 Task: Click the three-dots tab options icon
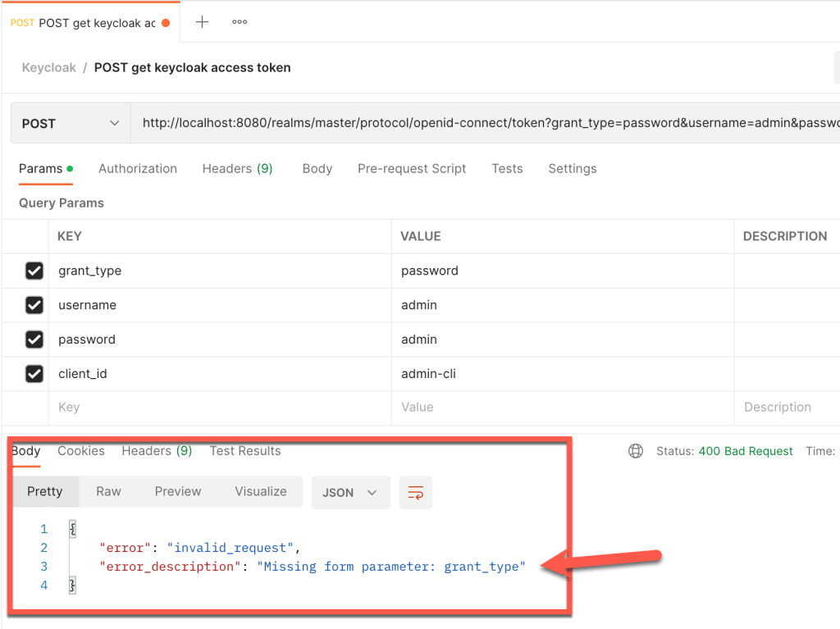click(x=240, y=22)
